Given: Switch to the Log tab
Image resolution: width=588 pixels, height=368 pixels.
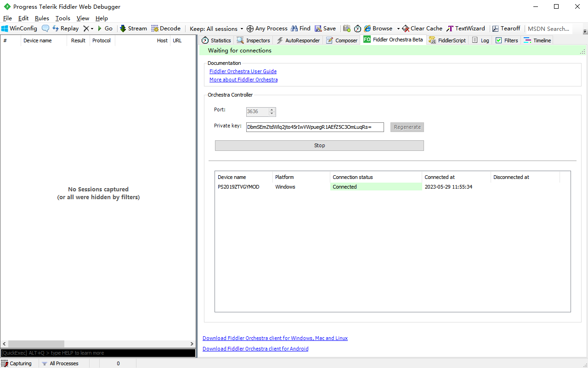Looking at the screenshot, I should pyautogui.click(x=481, y=40).
